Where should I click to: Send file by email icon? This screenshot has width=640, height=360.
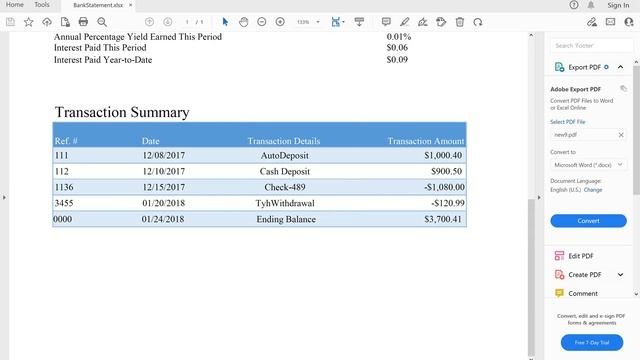click(610, 22)
